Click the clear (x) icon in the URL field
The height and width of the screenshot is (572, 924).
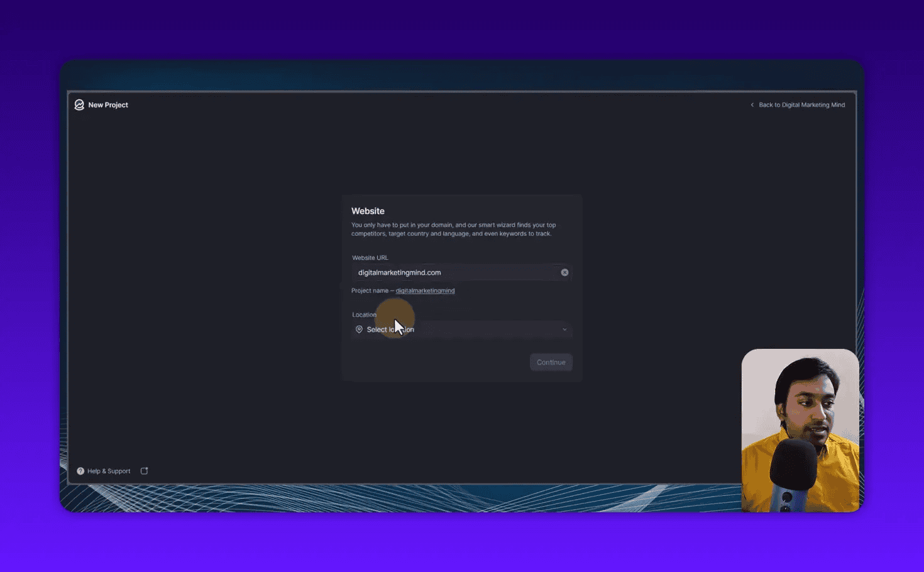(x=564, y=272)
